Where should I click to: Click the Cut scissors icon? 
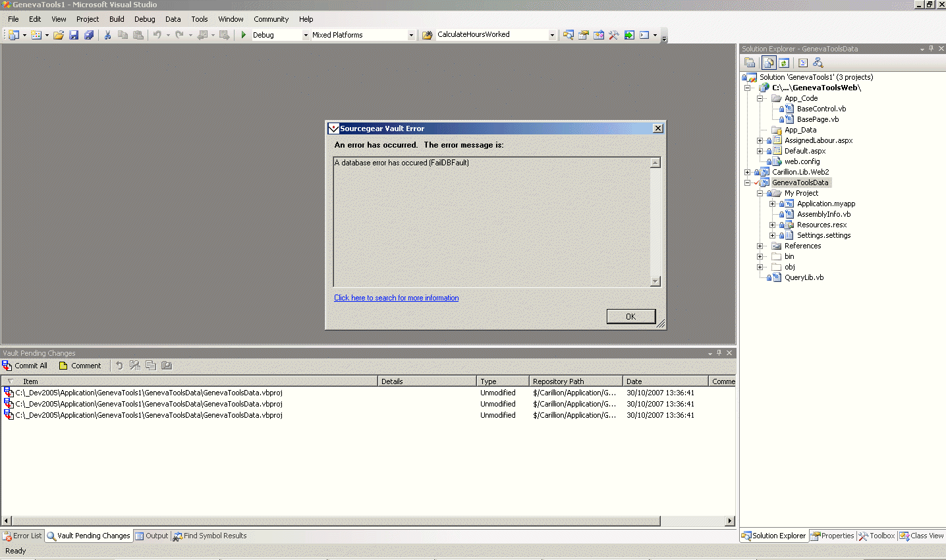pyautogui.click(x=107, y=35)
